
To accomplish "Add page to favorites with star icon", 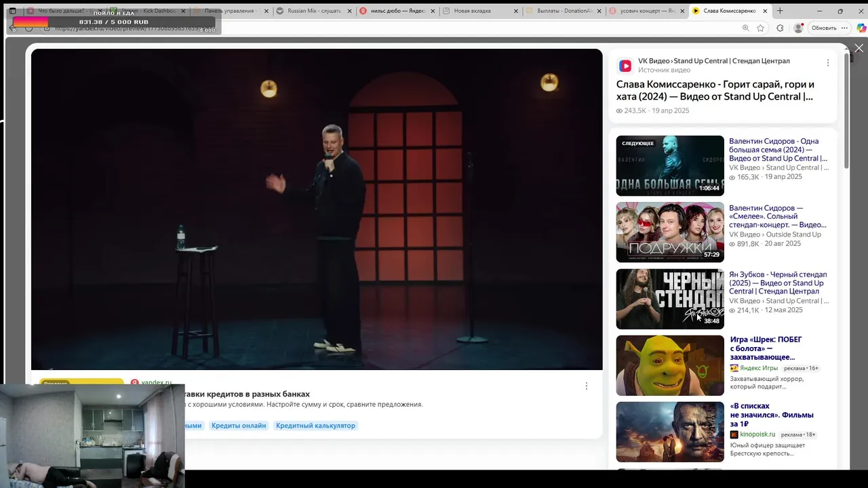I will (761, 28).
